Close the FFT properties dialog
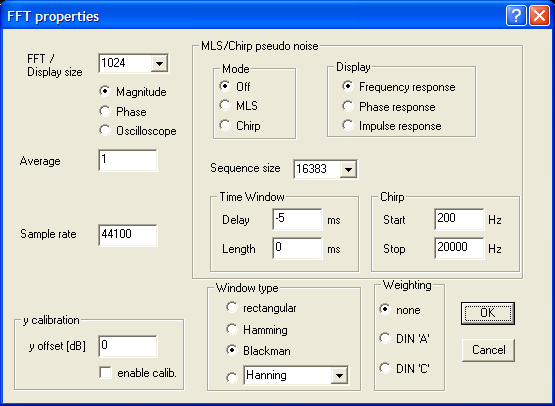This screenshot has height=406, width=555. (539, 16)
